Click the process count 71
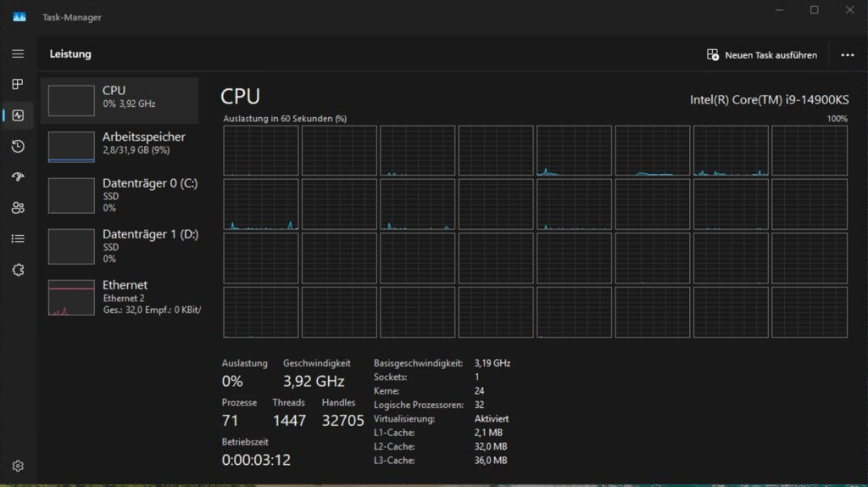868x487 pixels. point(230,421)
